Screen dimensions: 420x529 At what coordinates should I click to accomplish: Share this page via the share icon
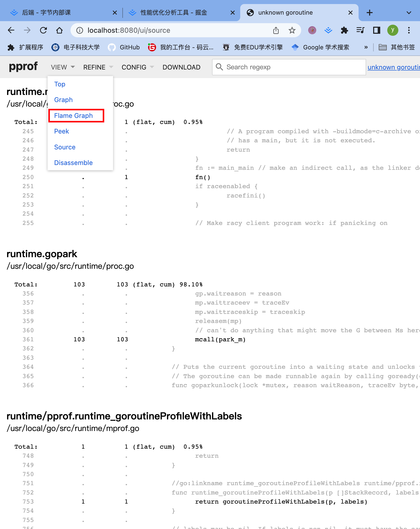point(276,30)
